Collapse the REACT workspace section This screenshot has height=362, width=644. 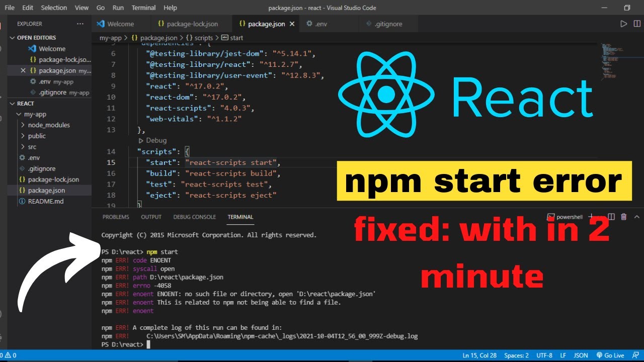pos(24,104)
